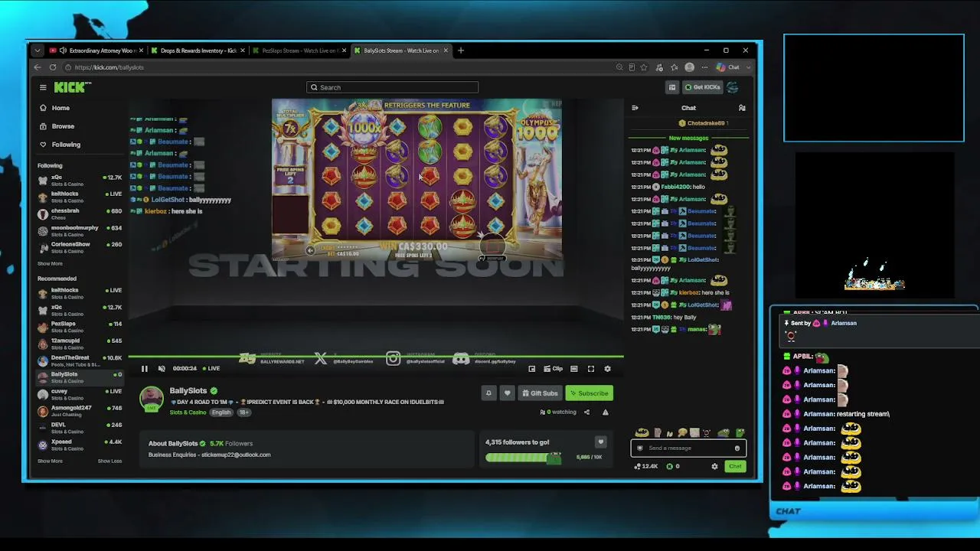Viewport: 980px width, 551px height.
Task: Expand Following list with Show More
Action: 50,263
